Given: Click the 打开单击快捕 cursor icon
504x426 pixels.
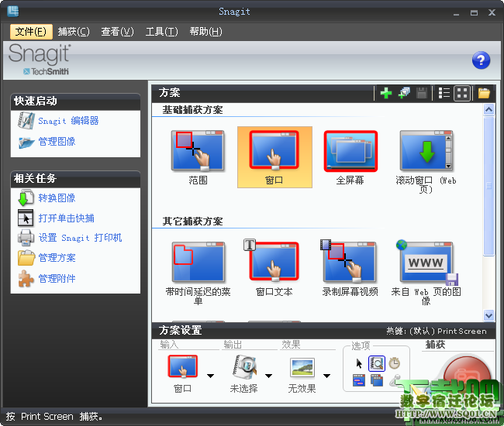Looking at the screenshot, I should coord(26,218).
